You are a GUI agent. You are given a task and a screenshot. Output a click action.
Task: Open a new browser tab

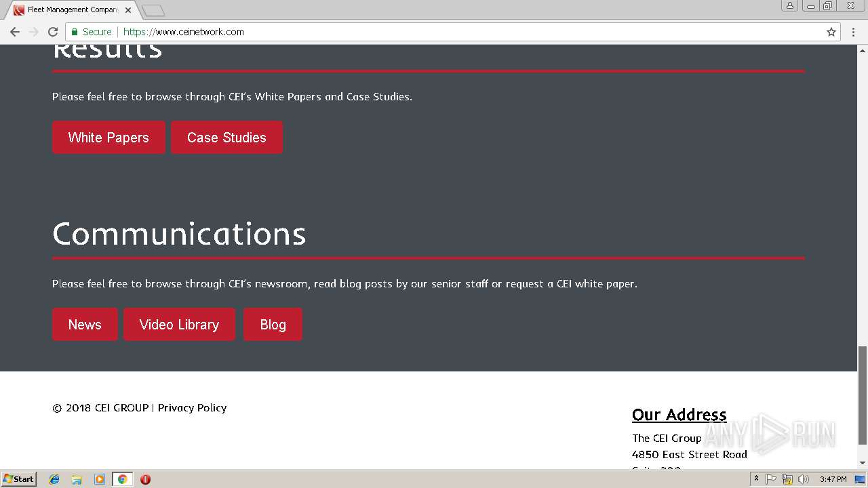pyautogui.click(x=153, y=10)
